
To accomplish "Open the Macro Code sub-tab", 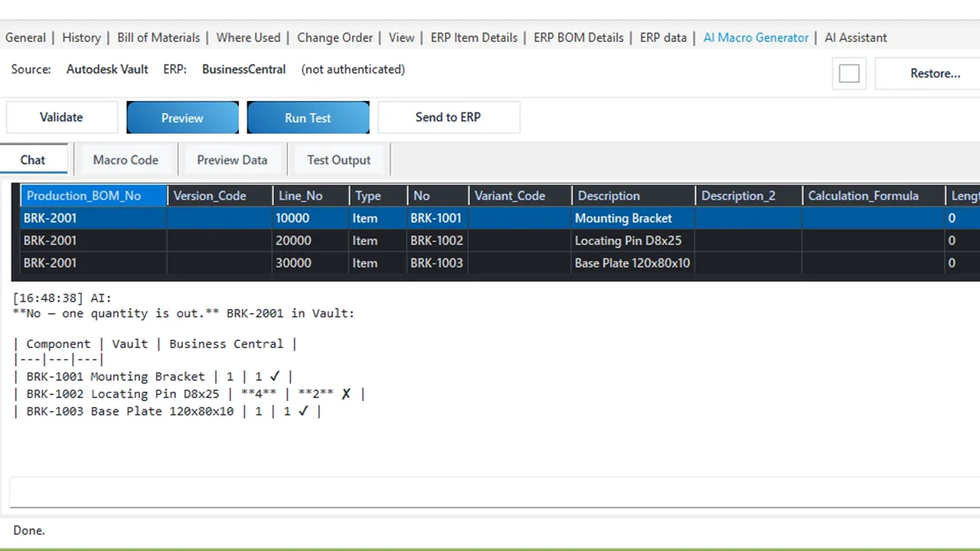I will 126,160.
